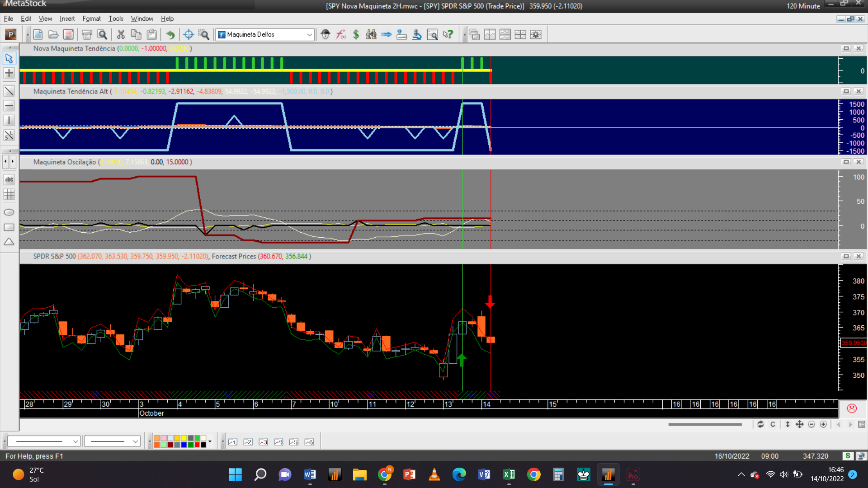Click the undo arrow icon
The image size is (868, 488).
pyautogui.click(x=170, y=34)
